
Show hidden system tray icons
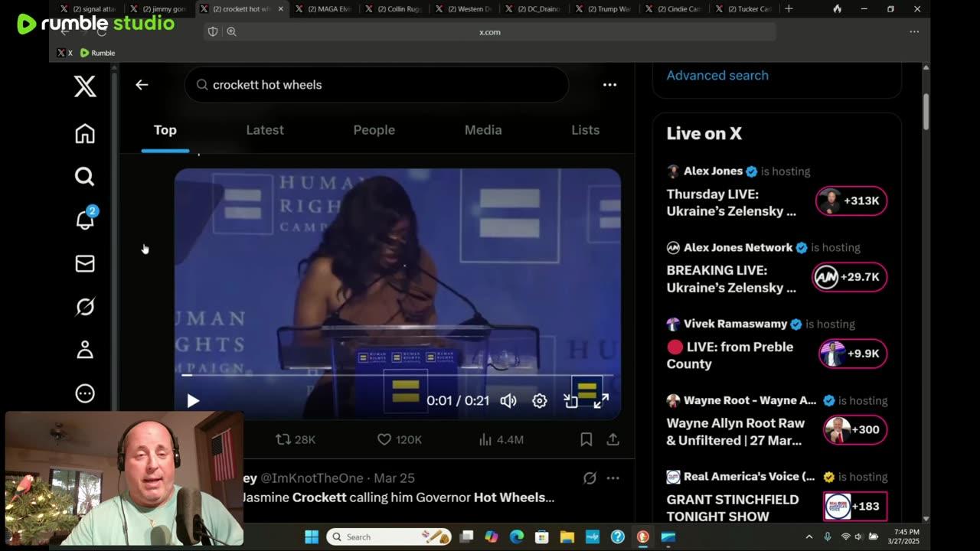coord(808,537)
